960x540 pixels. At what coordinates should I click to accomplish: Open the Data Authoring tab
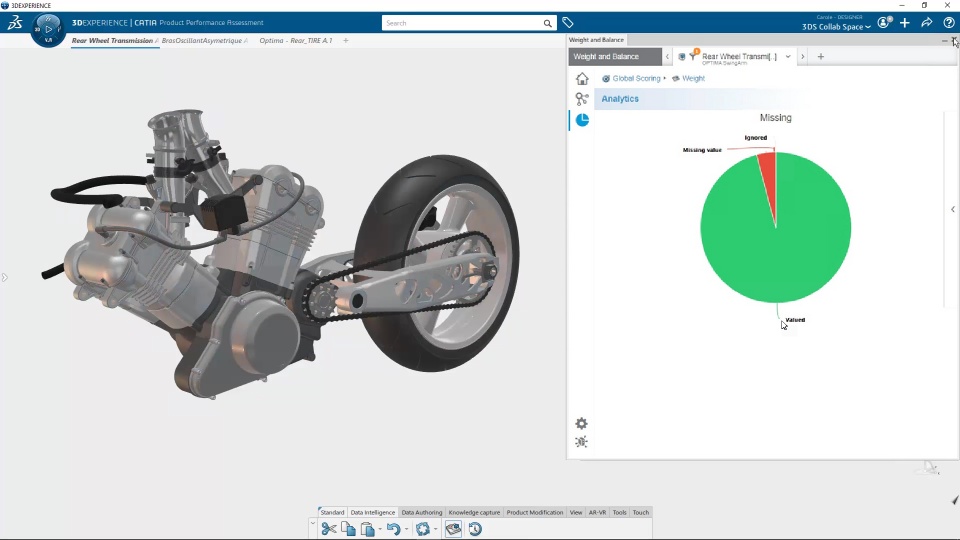[x=421, y=512]
